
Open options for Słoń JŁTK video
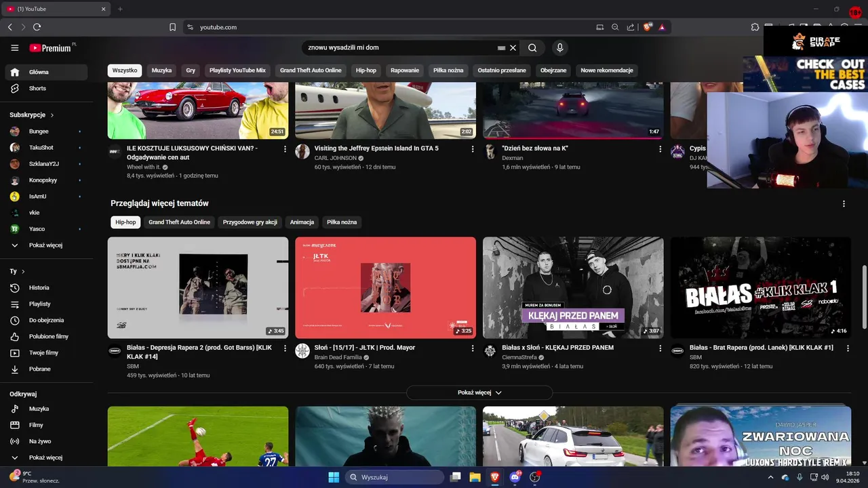473,348
